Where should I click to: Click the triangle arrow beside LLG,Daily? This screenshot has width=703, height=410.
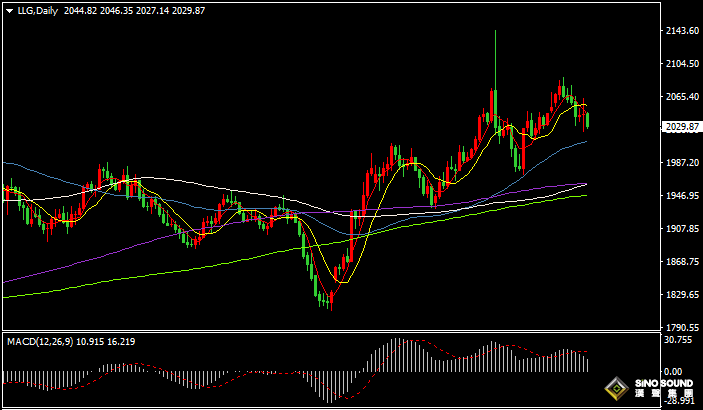pos(10,10)
